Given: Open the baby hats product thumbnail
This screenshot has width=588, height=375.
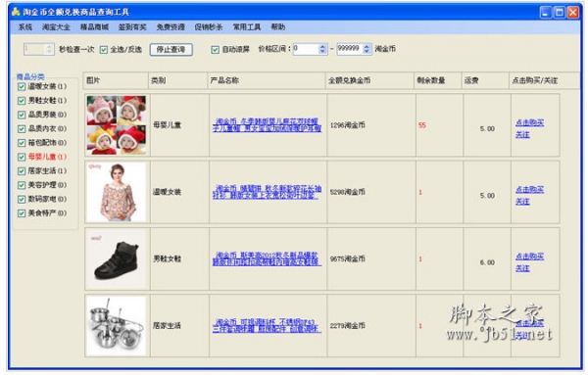Looking at the screenshot, I should (117, 125).
